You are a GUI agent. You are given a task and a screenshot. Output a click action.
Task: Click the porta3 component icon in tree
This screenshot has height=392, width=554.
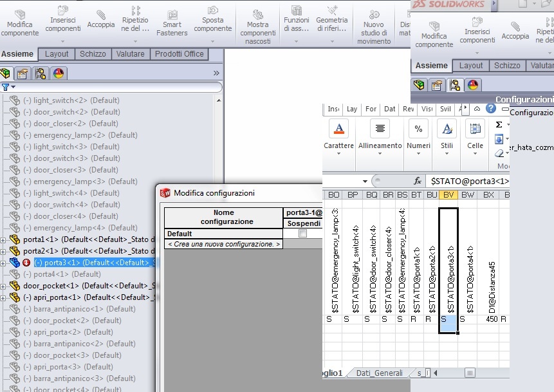tap(15, 263)
